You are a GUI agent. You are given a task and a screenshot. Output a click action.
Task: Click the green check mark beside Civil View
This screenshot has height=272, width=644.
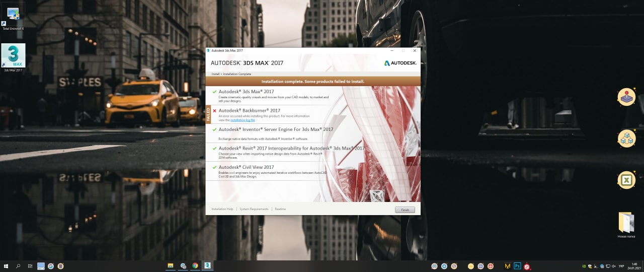214,167
